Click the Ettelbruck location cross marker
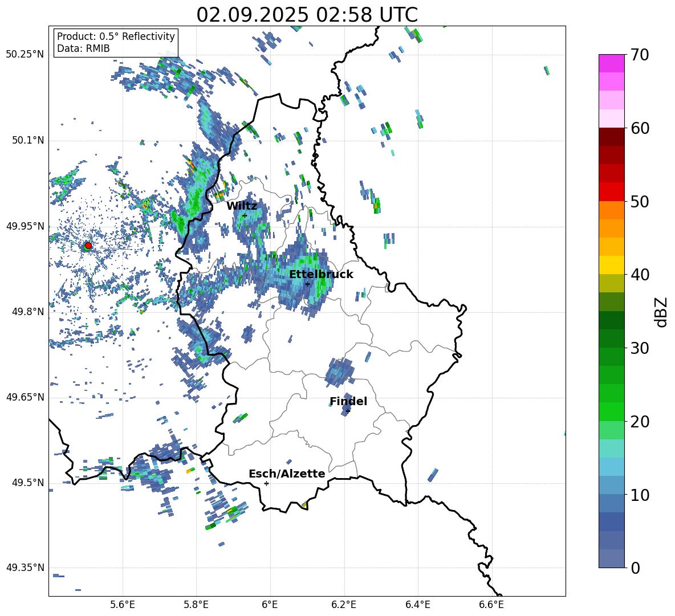 (x=307, y=284)
